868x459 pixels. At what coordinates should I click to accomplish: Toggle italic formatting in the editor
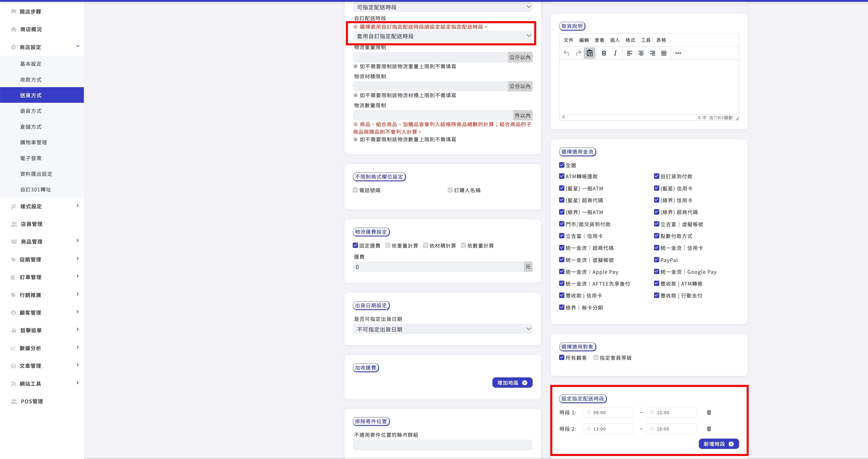click(615, 53)
